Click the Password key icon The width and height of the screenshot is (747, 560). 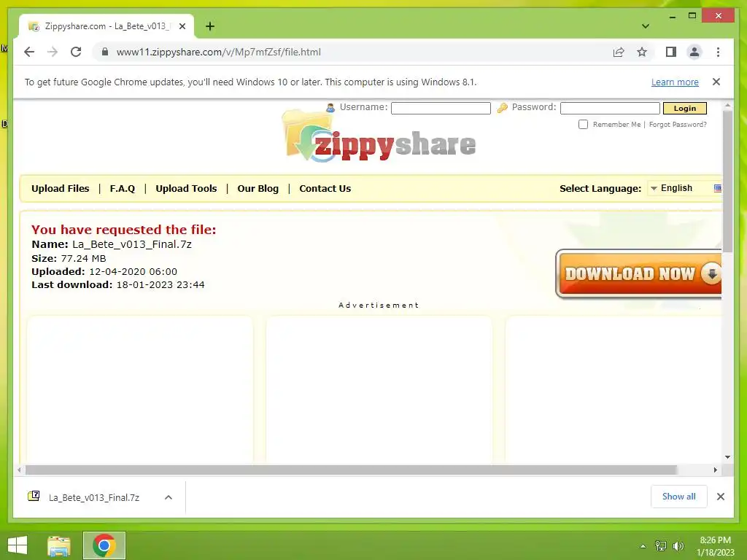(502, 108)
